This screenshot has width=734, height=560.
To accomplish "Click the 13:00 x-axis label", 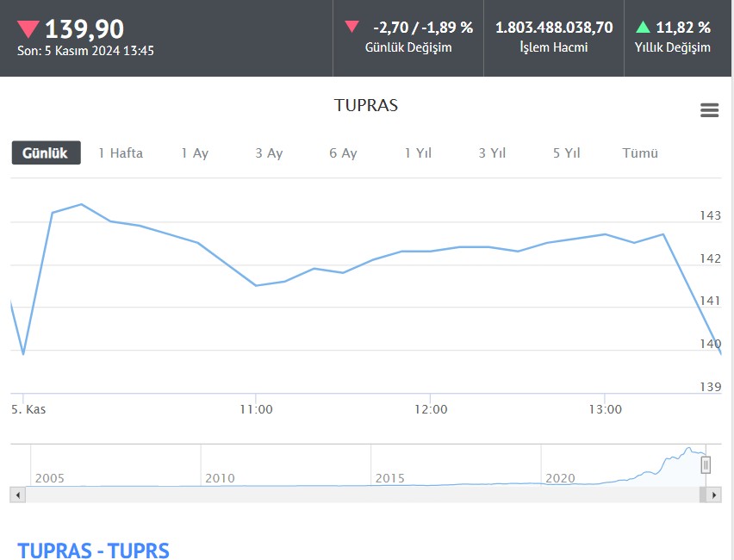I will (606, 410).
